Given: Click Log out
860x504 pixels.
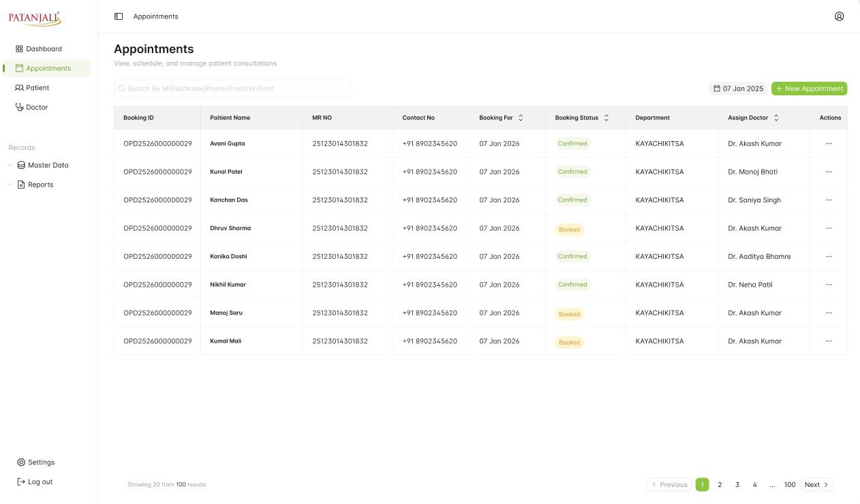Looking at the screenshot, I should point(35,482).
